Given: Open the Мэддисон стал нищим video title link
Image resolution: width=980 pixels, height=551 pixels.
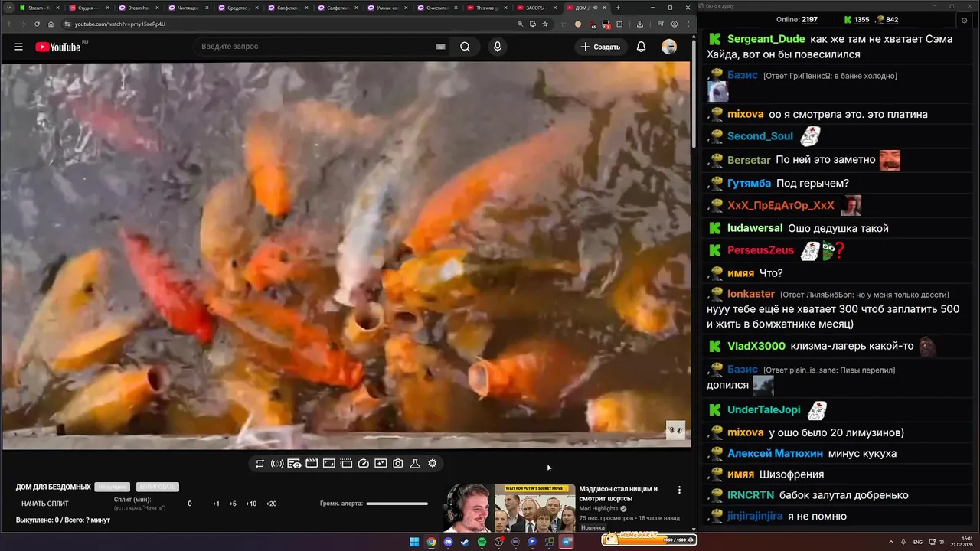Looking at the screenshot, I should (619, 494).
